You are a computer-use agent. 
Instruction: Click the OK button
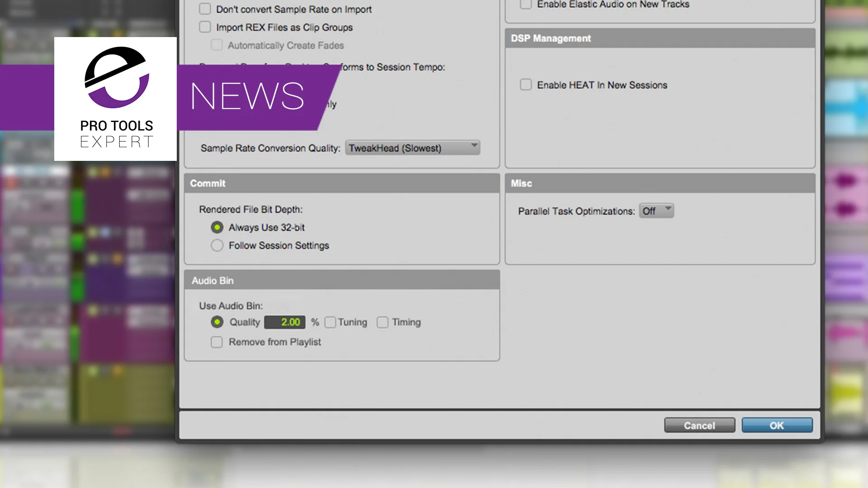point(777,425)
